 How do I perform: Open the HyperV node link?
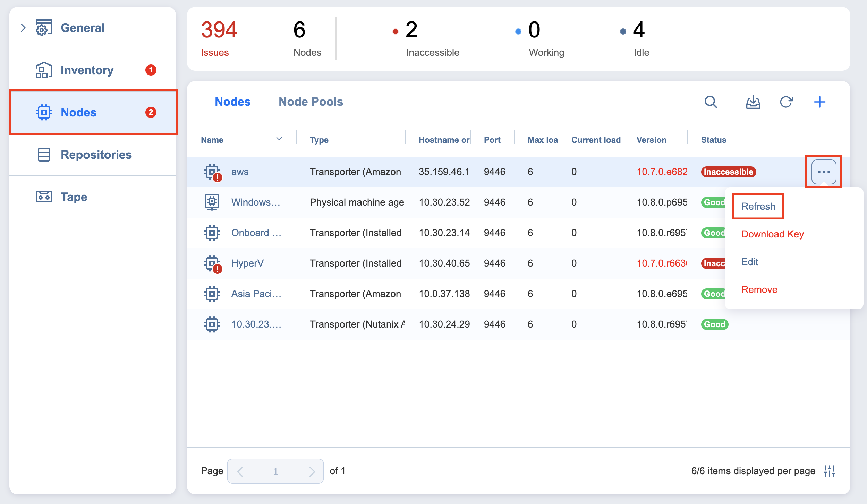click(x=247, y=263)
